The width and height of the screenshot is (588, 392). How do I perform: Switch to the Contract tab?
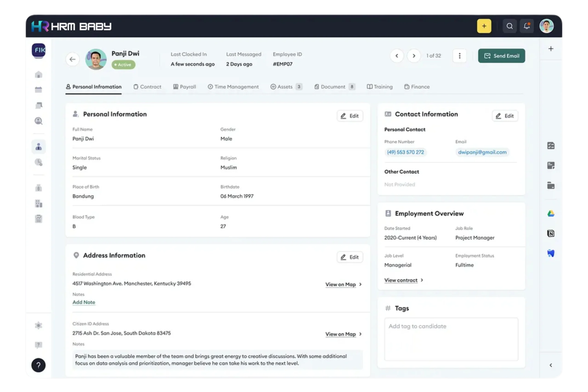(150, 87)
